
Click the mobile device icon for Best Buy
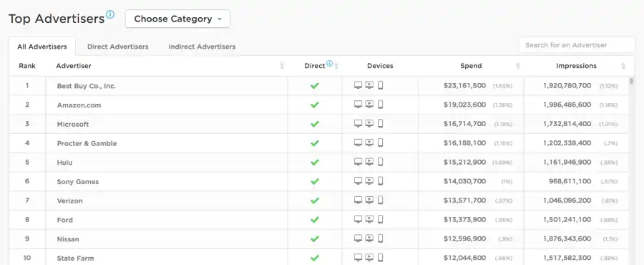381,85
